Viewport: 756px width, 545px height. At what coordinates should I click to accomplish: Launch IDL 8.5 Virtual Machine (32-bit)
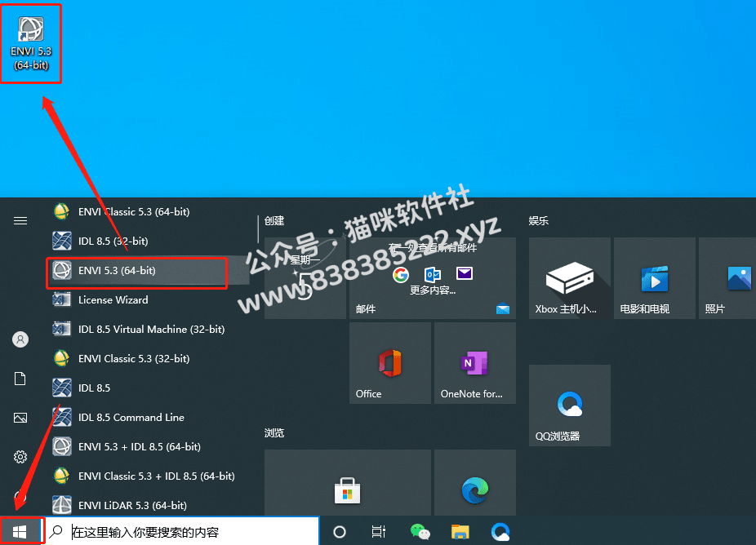149,329
